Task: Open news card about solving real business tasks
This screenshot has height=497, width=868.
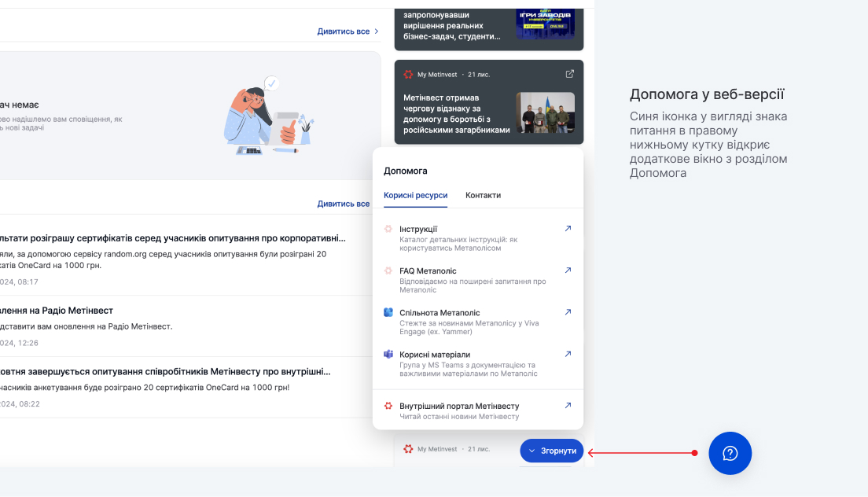Action: pos(489,29)
